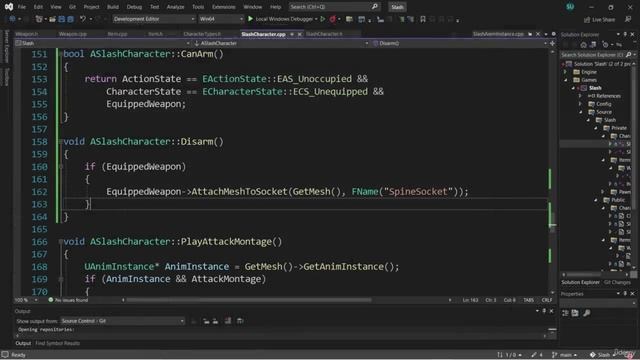Open the Development Editor configuration dropdown
Image resolution: width=640 pixels, height=360 pixels.
point(154,19)
